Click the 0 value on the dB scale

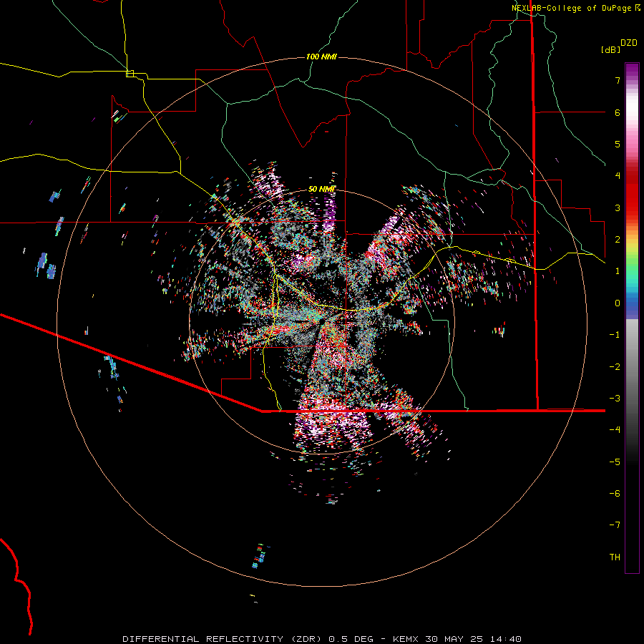tap(618, 303)
